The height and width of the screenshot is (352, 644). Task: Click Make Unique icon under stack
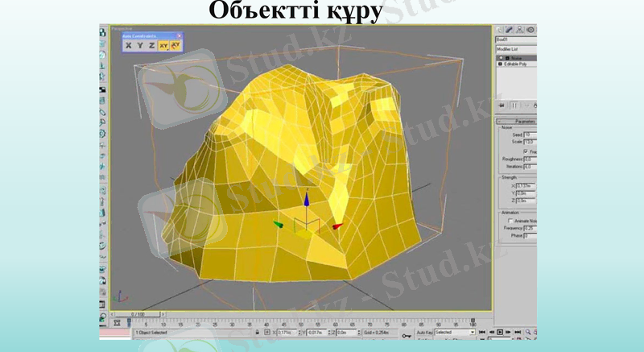526,106
